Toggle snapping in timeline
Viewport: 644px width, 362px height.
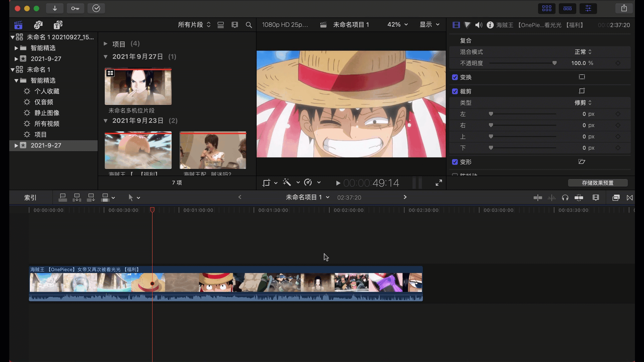coord(579,198)
